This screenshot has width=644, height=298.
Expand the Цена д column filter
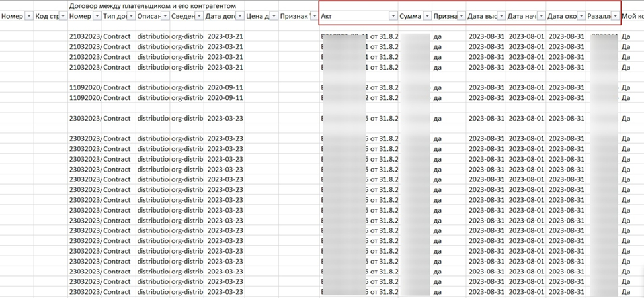274,16
